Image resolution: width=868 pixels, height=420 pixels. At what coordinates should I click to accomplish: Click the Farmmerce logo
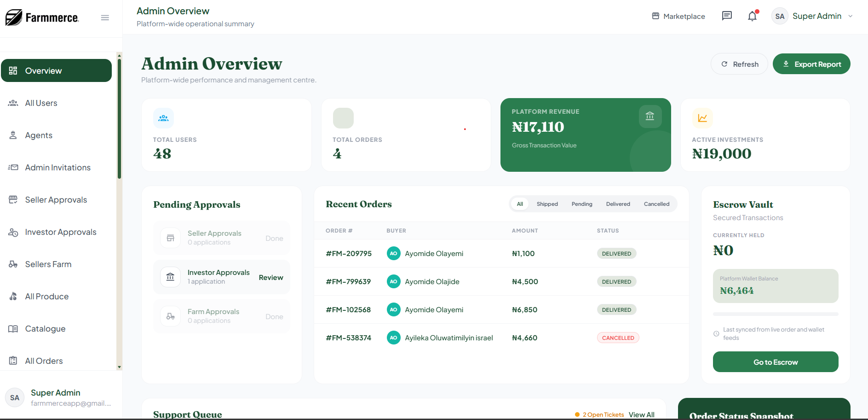(x=42, y=17)
